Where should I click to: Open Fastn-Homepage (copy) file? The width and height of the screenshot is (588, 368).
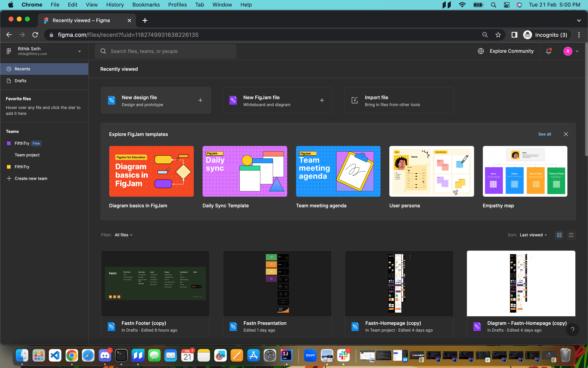(399, 294)
